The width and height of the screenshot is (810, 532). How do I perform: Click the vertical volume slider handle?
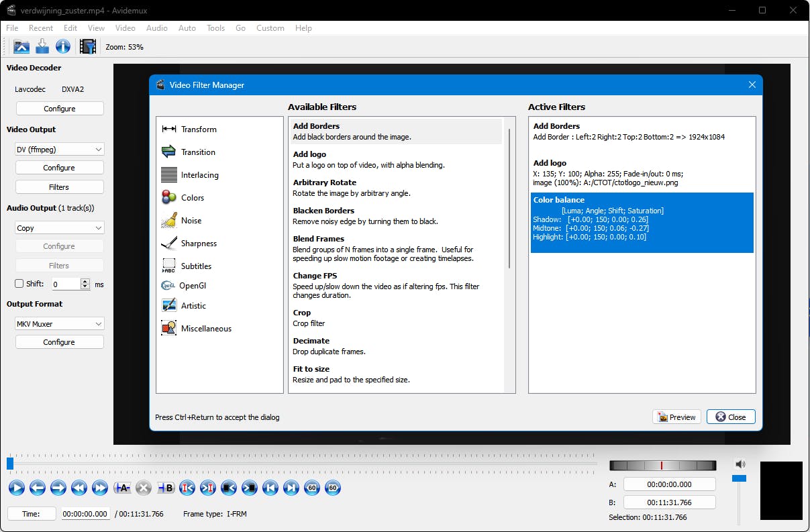pos(739,478)
